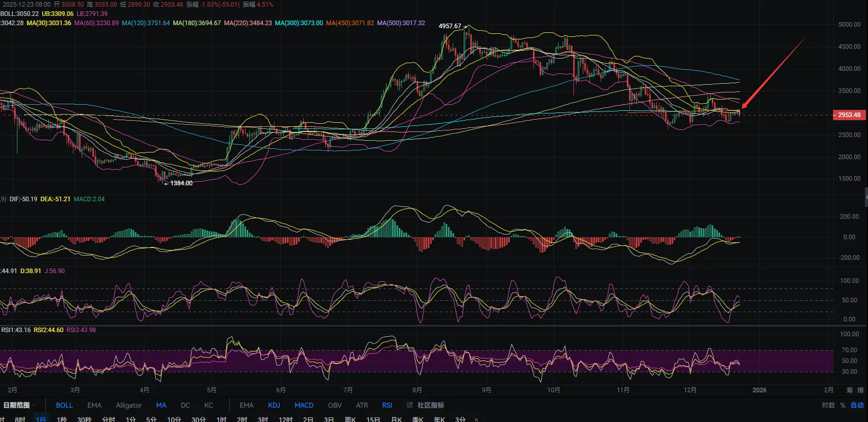Switch to the 1秒 timeframe
The width and height of the screenshot is (868, 422).
coord(62,419)
